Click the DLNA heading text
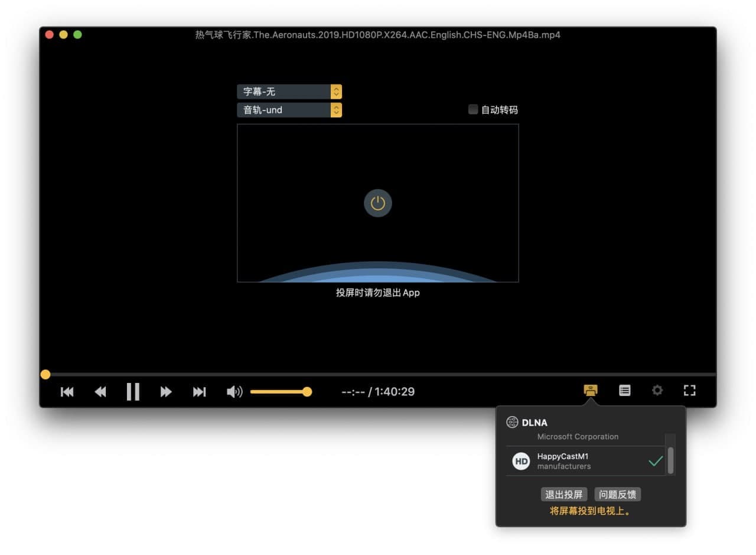This screenshot has height=555, width=756. [535, 423]
